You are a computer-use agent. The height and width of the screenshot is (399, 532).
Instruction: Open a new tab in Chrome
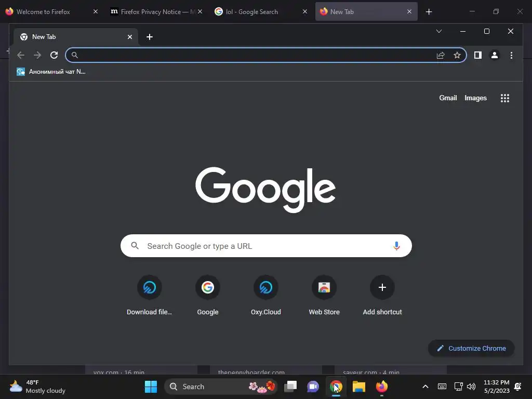point(150,37)
